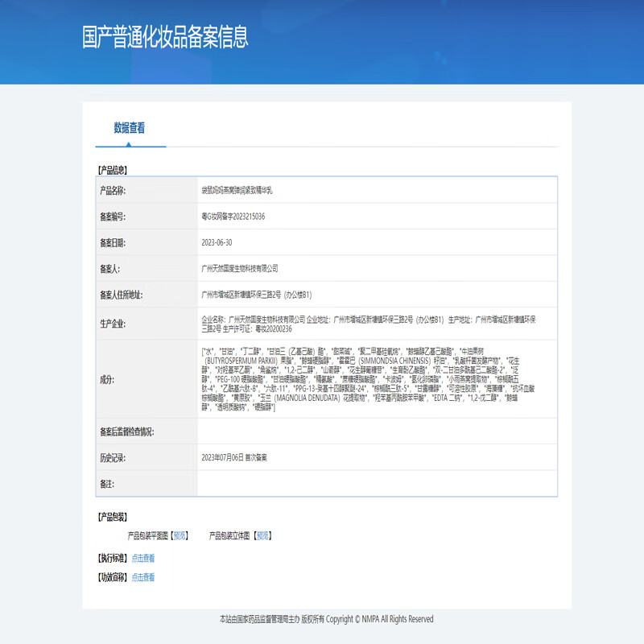Screen dimensions: 644x644
Task: Click the 执行标准 label
Action: pyautogui.click(x=113, y=558)
